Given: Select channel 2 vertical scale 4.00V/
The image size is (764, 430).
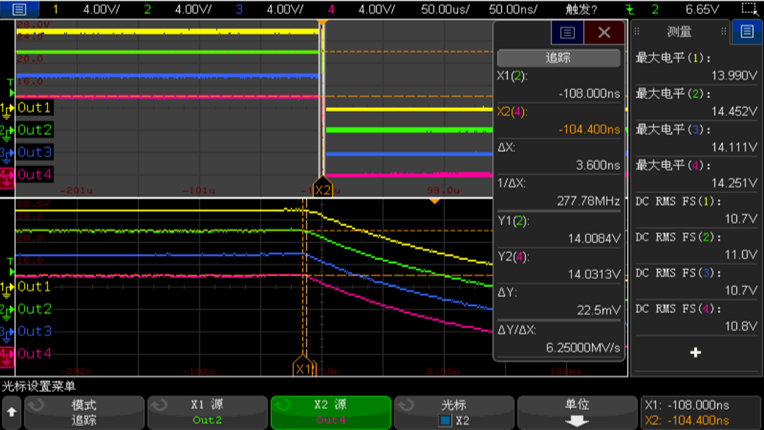Looking at the screenshot, I should tap(193, 9).
